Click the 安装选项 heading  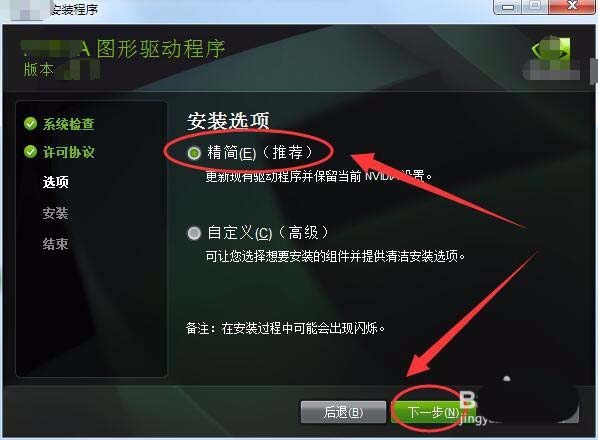click(x=228, y=121)
